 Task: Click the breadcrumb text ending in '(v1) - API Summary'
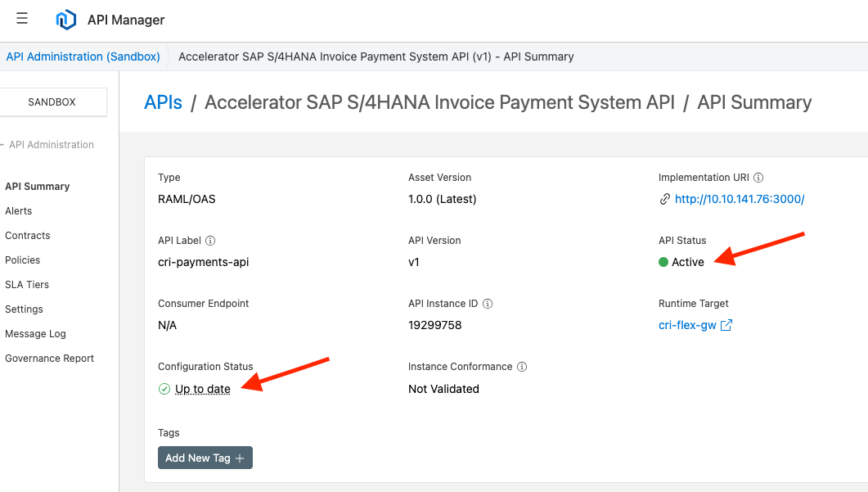[376, 56]
